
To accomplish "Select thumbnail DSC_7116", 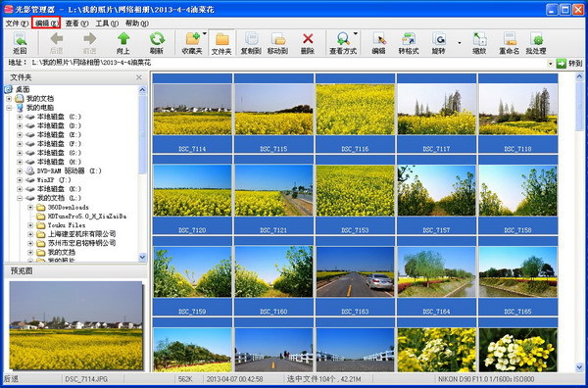I will coord(355,114).
